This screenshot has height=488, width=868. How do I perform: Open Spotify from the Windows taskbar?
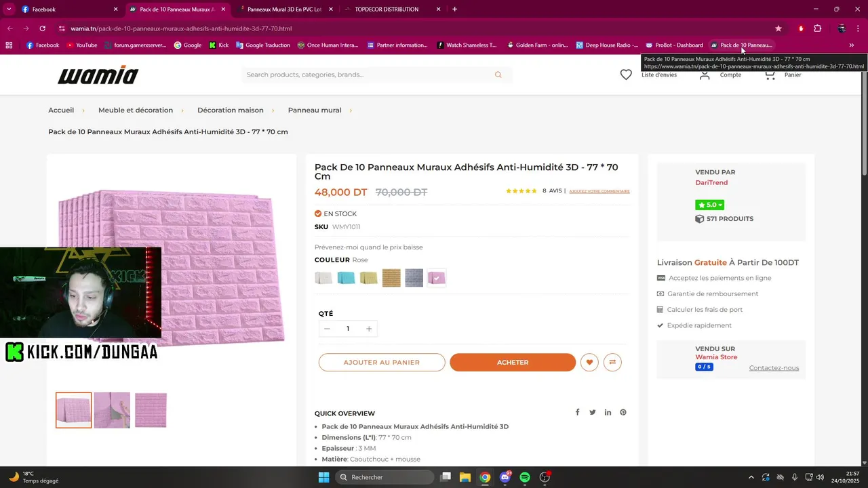(525, 477)
